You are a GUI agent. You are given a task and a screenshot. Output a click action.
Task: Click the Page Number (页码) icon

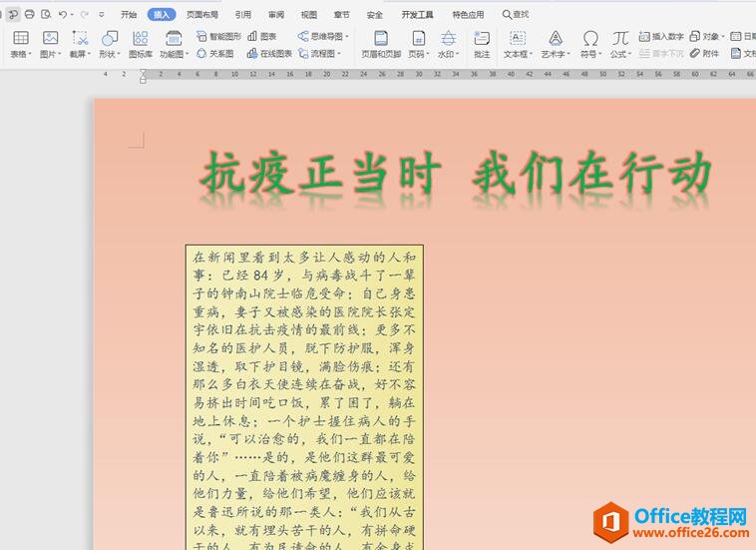[418, 38]
